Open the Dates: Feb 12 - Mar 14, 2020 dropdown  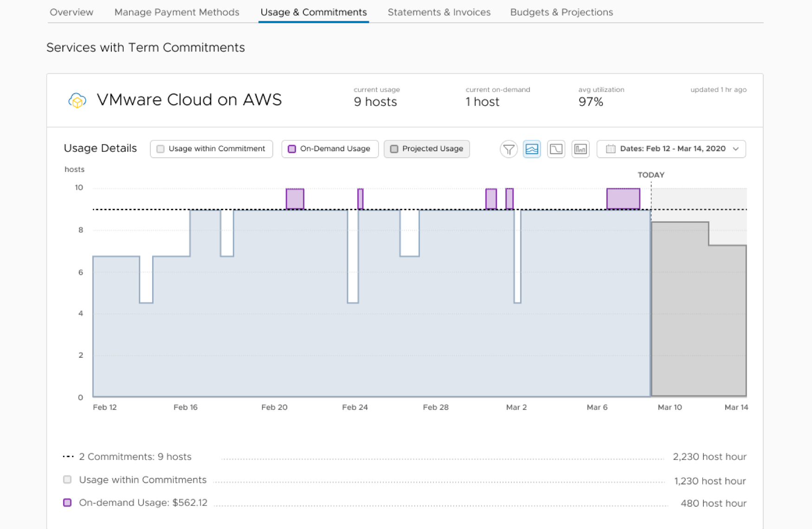[x=671, y=149]
